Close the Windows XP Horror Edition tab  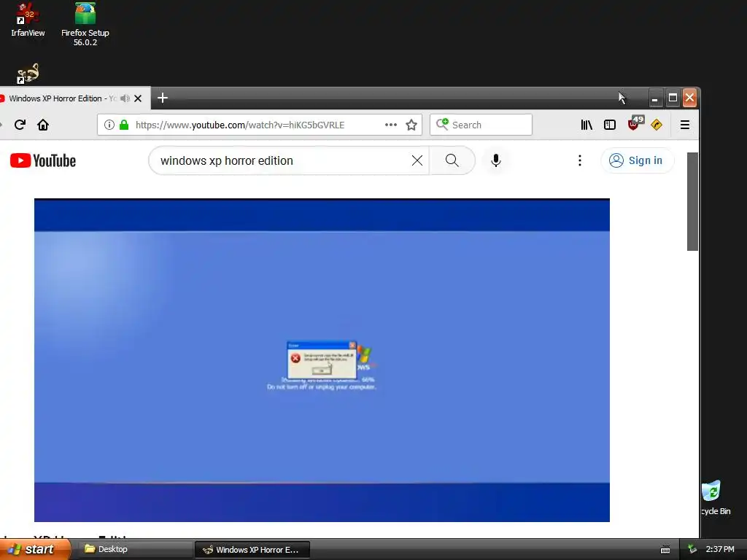tap(138, 98)
